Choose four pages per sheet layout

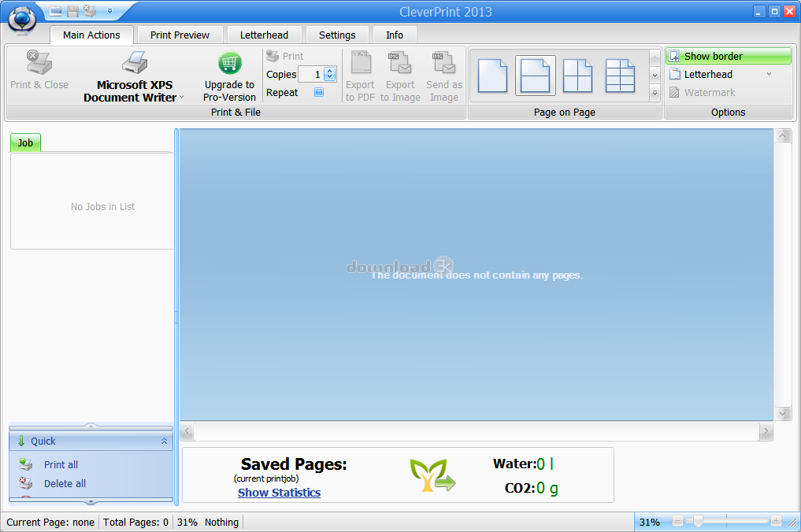tap(578, 76)
